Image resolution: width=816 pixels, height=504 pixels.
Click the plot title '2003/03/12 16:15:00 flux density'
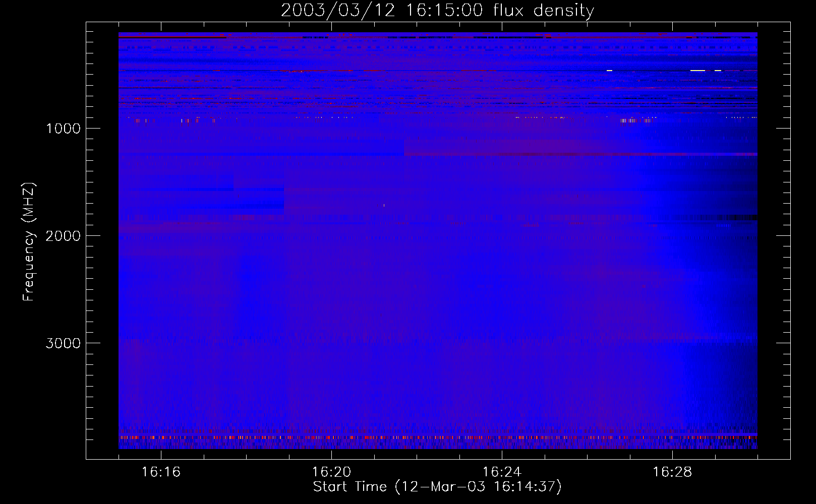point(437,11)
